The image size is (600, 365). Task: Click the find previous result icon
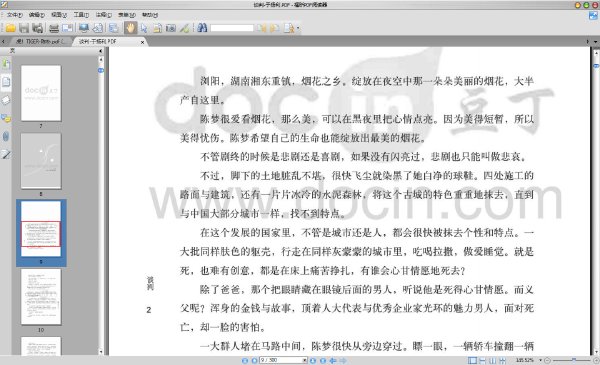(262, 28)
